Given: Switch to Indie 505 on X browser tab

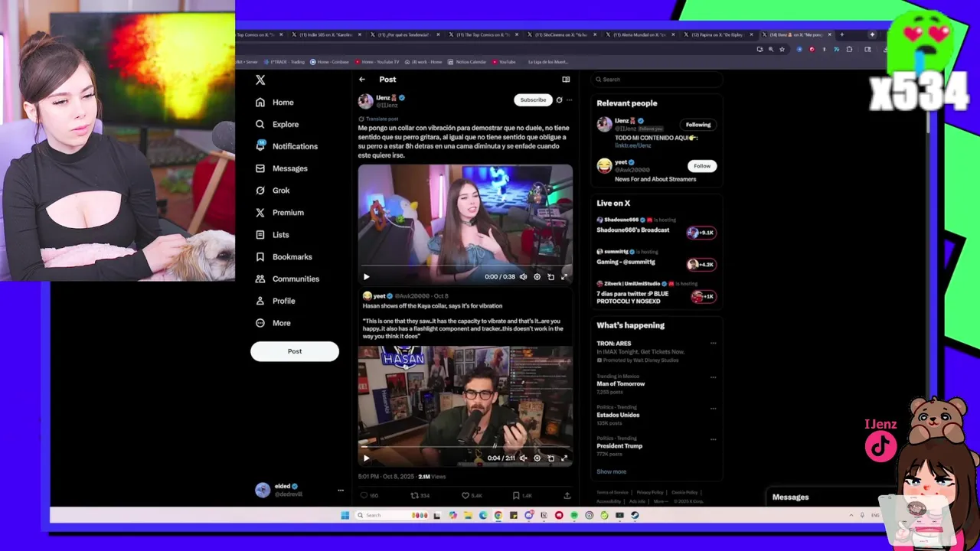Looking at the screenshot, I should [326, 34].
